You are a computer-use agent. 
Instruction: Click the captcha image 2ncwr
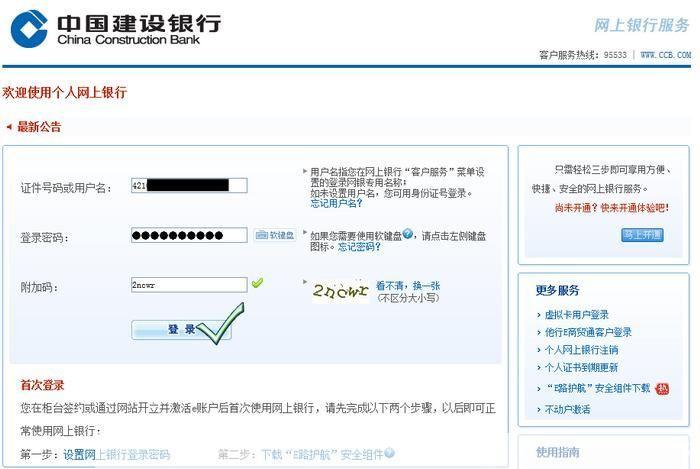[x=341, y=291]
